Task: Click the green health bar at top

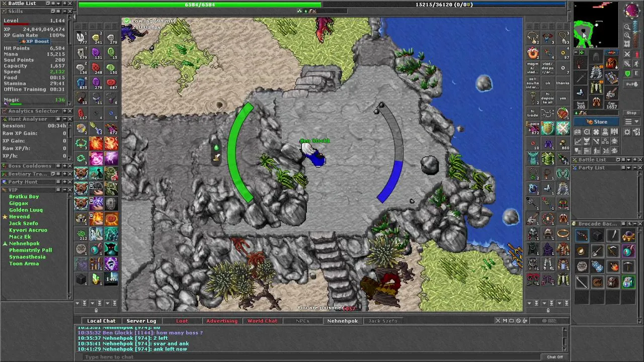Action: pos(200,5)
